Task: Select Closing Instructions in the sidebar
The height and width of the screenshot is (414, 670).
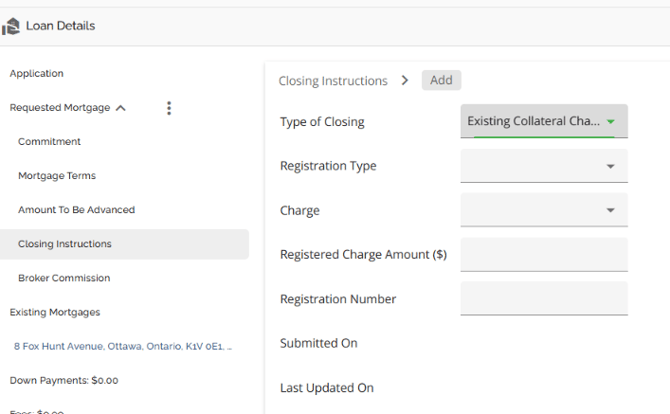Action: [65, 244]
